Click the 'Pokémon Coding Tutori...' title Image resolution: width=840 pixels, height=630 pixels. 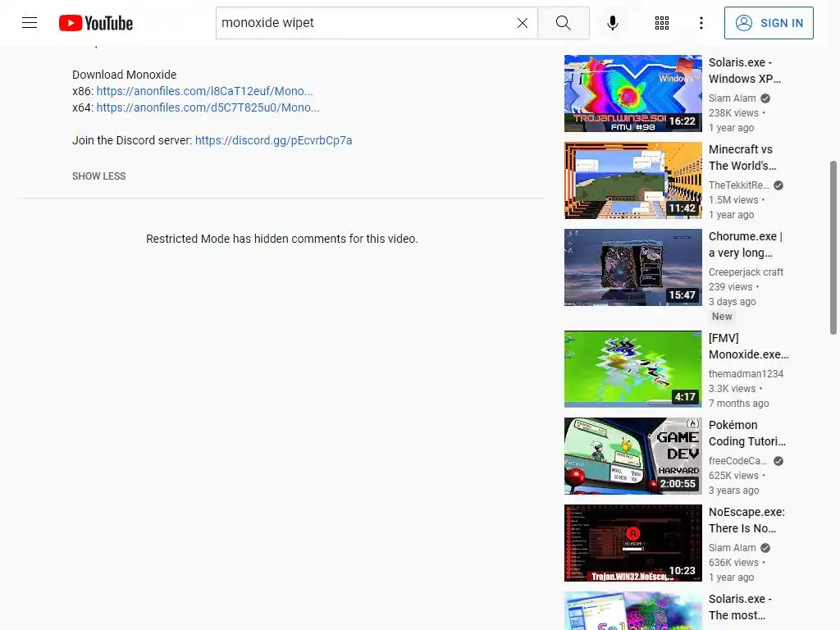(746, 433)
